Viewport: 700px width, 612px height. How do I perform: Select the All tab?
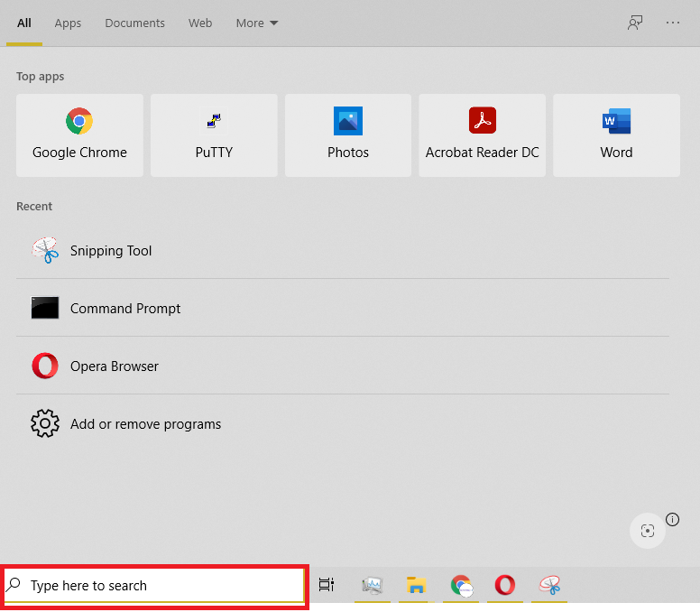pyautogui.click(x=24, y=23)
